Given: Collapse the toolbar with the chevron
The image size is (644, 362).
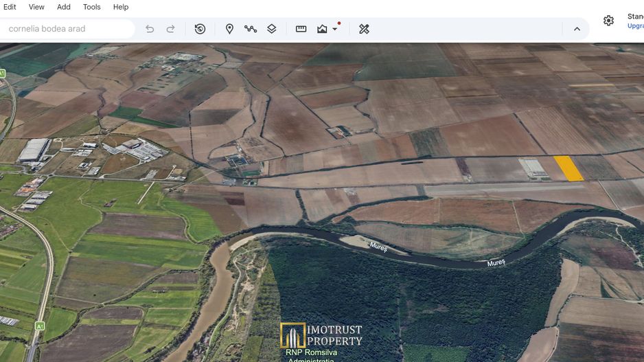Looking at the screenshot, I should point(577,29).
